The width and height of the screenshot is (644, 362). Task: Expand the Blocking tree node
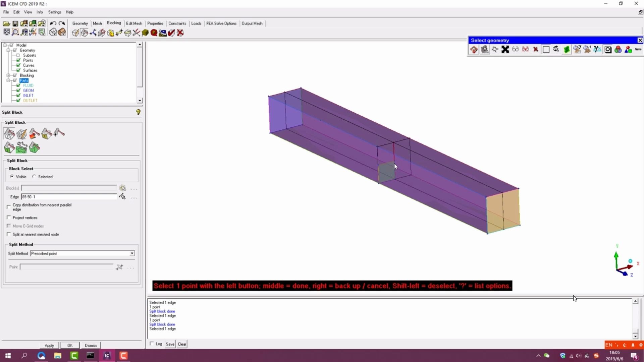click(8, 75)
